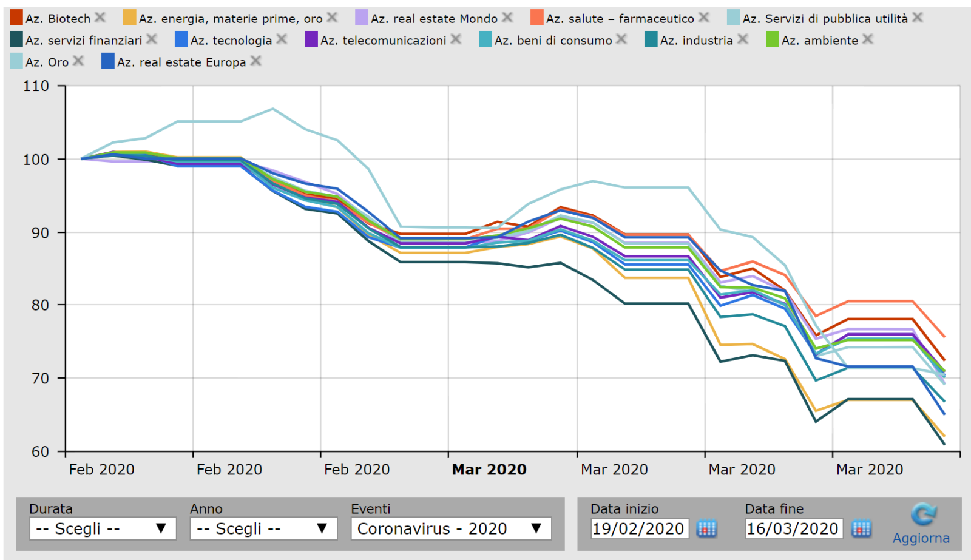Image resolution: width=971 pixels, height=560 pixels.
Task: Click the Az. real estate Mondo color swatch
Action: click(362, 18)
